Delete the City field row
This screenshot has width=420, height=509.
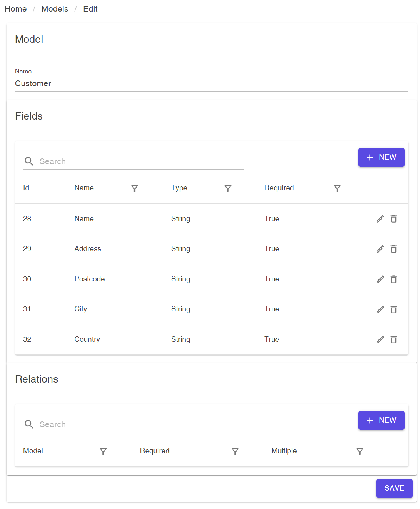coord(393,309)
